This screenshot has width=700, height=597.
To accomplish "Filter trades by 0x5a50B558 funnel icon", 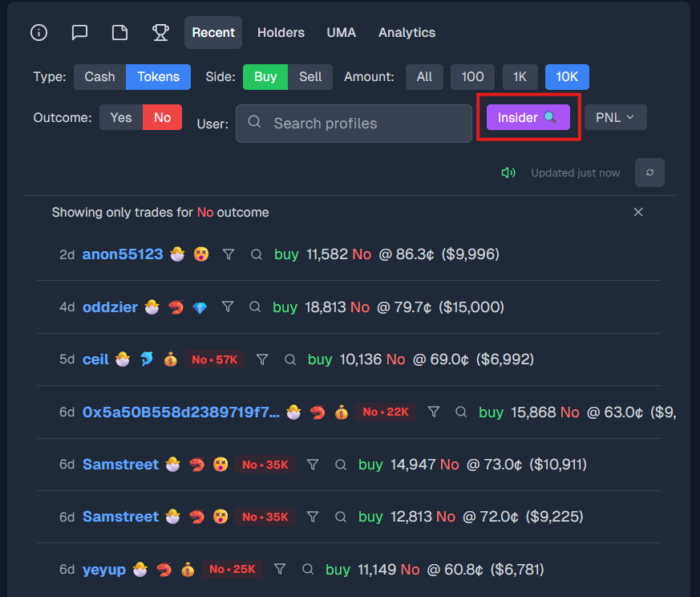I will coord(434,412).
